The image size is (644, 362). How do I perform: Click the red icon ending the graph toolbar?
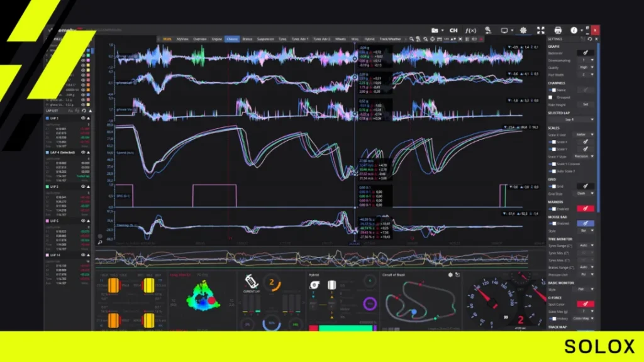(x=481, y=39)
